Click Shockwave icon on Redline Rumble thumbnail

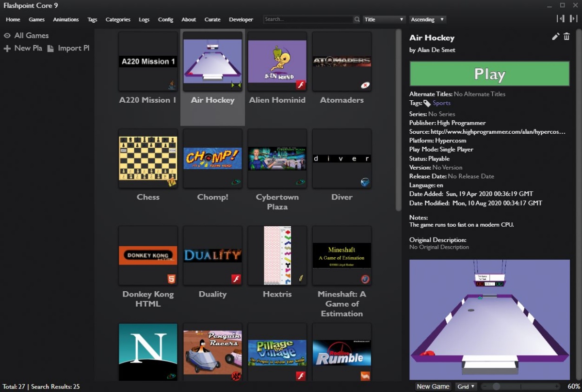[365, 376]
